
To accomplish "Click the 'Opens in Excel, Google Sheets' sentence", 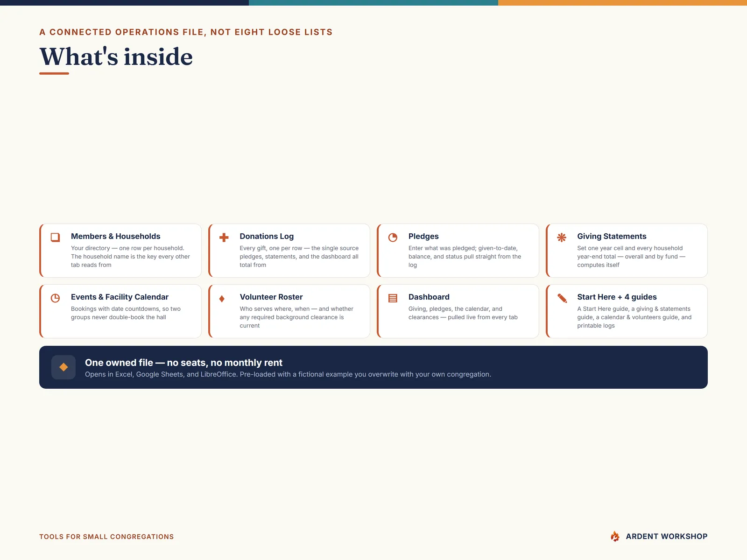I will (x=288, y=374).
